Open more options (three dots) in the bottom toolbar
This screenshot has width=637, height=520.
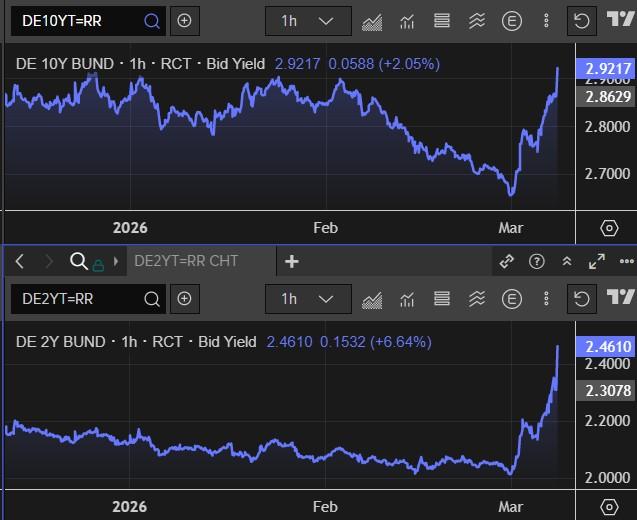[x=546, y=298]
